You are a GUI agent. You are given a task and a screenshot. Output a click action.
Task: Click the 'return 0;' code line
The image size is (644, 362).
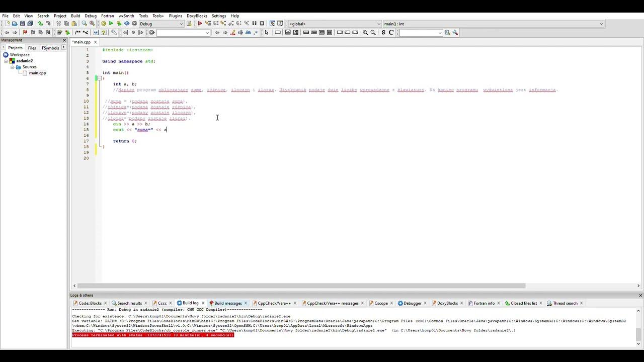(125, 141)
